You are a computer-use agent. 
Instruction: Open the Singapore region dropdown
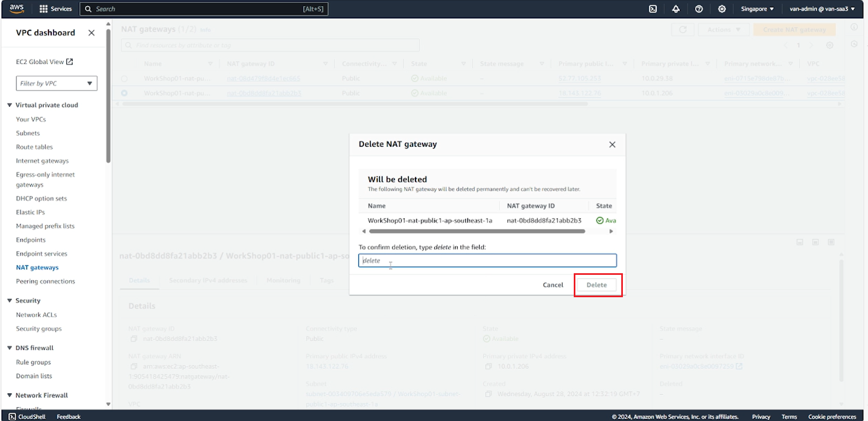point(757,9)
